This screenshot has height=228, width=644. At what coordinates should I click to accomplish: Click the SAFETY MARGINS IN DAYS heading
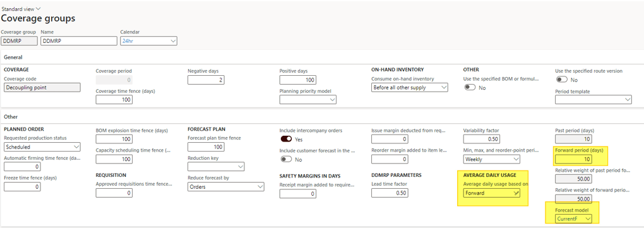tap(311, 176)
